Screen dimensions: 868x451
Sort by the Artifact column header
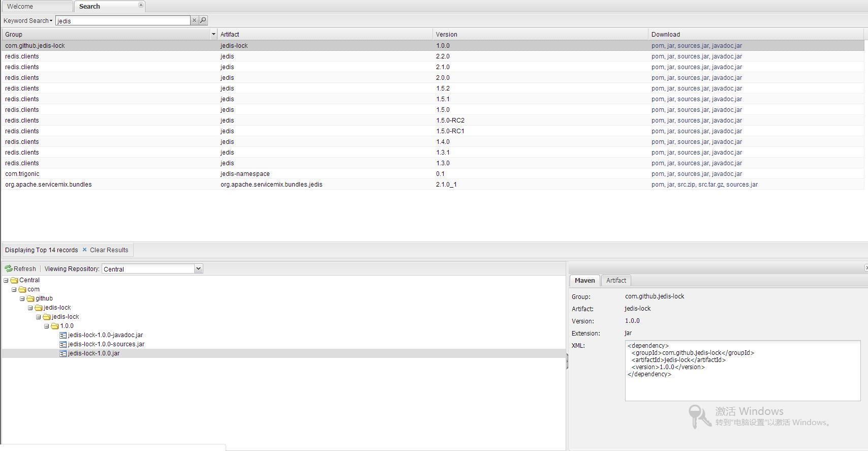[x=325, y=34]
